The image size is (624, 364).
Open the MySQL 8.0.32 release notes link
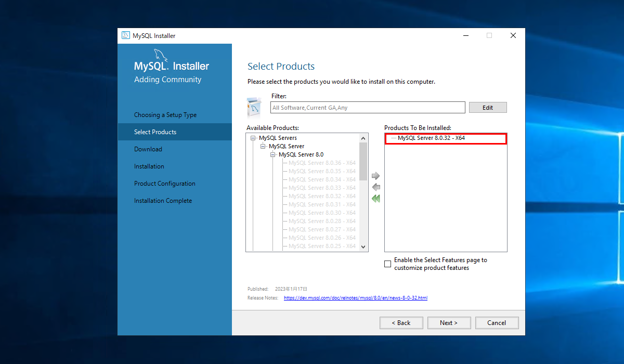point(356,298)
